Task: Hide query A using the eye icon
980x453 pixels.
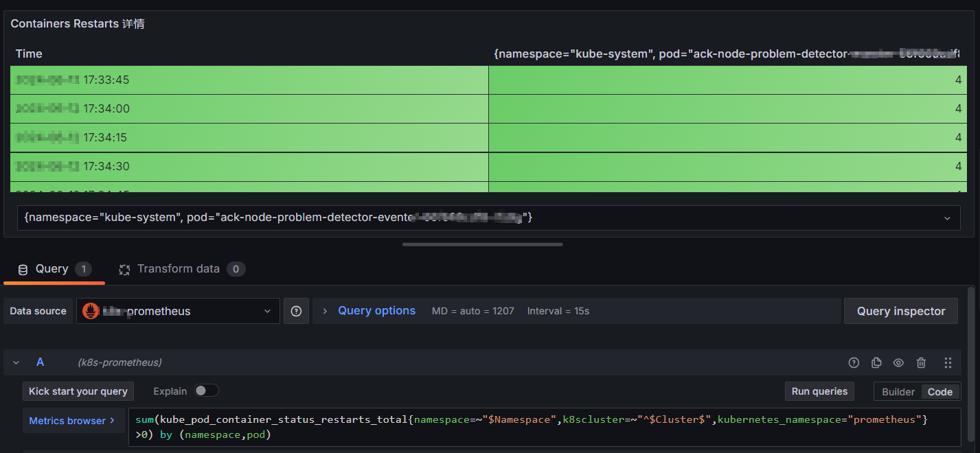Action: point(898,362)
